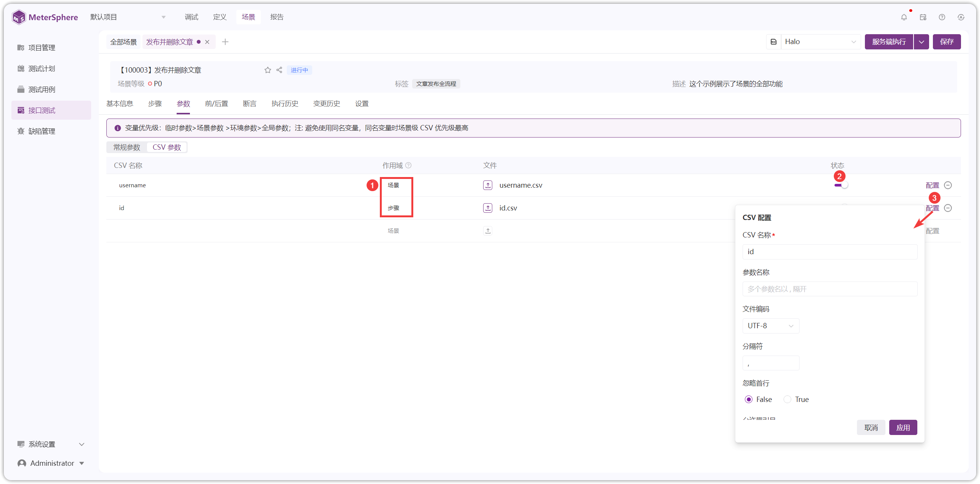
Task: Click the notification bell icon
Action: coord(904,17)
